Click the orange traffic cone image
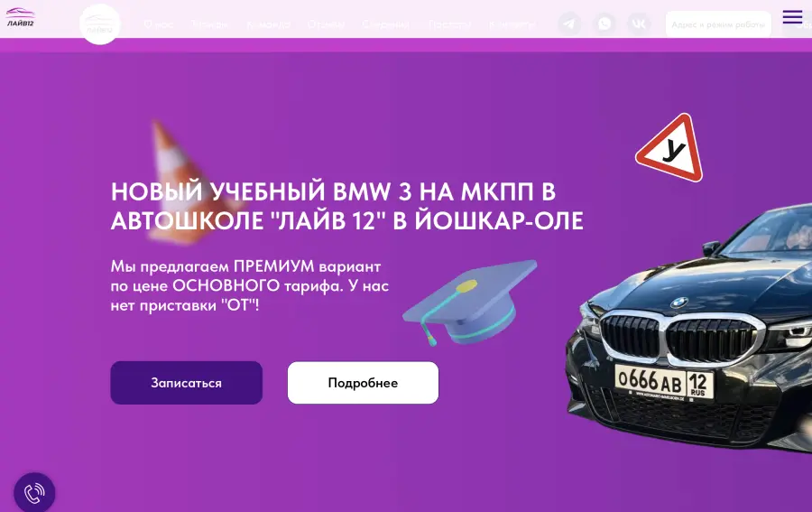 [x=182, y=182]
